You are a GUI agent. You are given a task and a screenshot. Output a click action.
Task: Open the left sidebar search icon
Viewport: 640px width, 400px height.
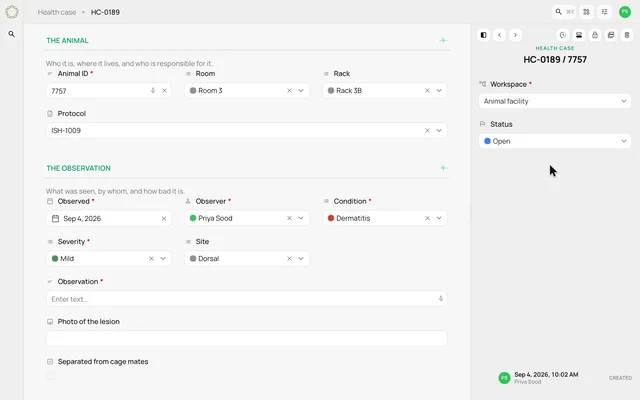[12, 34]
